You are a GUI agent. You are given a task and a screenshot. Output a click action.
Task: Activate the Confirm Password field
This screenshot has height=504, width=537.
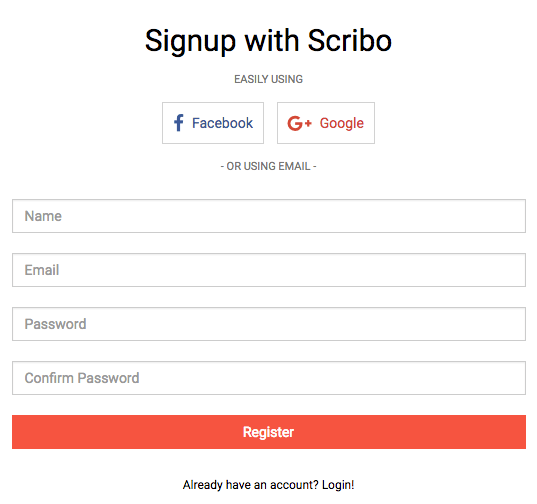coord(269,378)
